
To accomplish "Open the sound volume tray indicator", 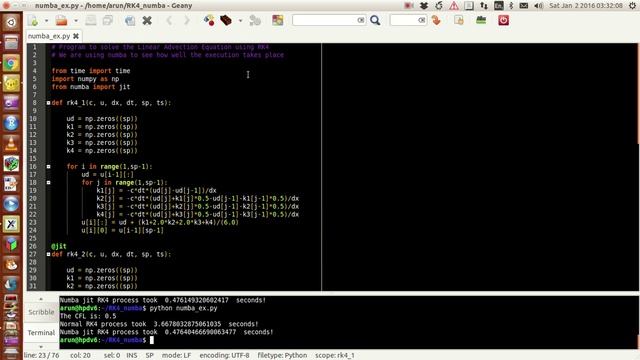I will (x=539, y=6).
